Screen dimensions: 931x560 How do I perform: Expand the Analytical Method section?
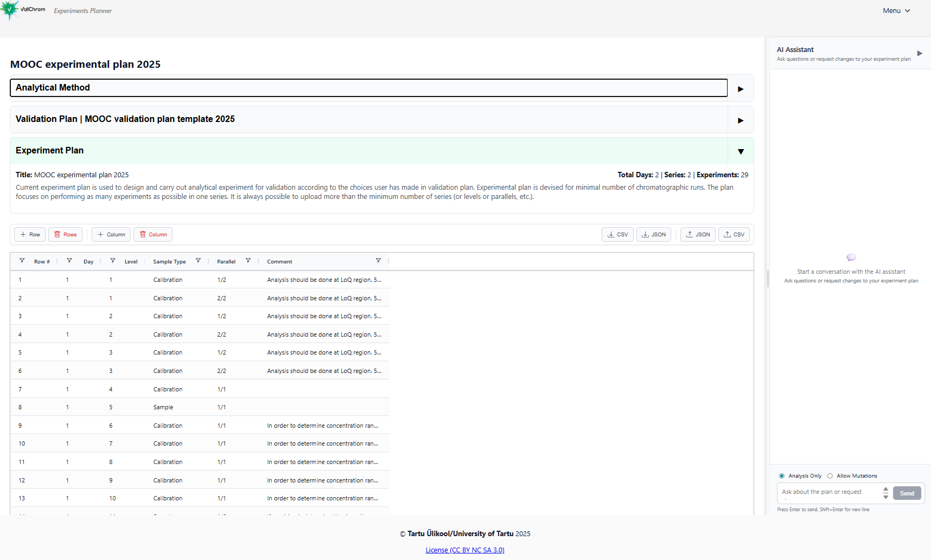pos(740,88)
